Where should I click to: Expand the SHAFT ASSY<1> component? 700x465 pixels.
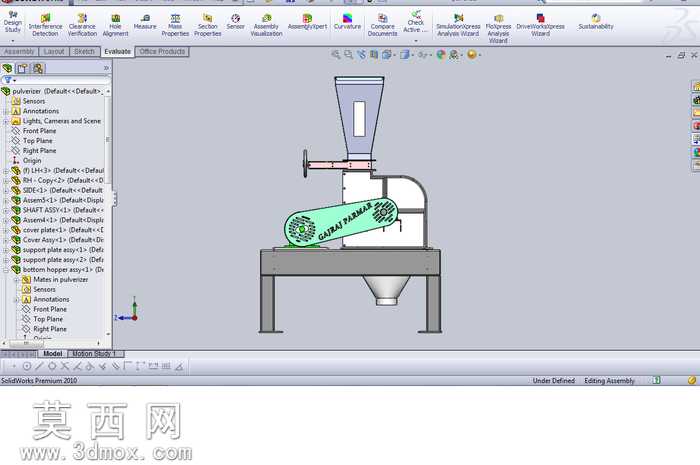(x=6, y=210)
